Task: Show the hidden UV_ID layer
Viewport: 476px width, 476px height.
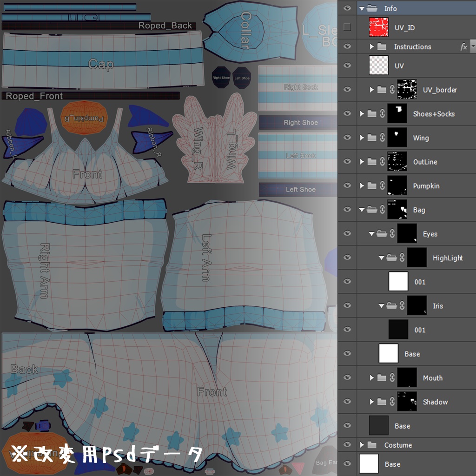Action: click(347, 27)
